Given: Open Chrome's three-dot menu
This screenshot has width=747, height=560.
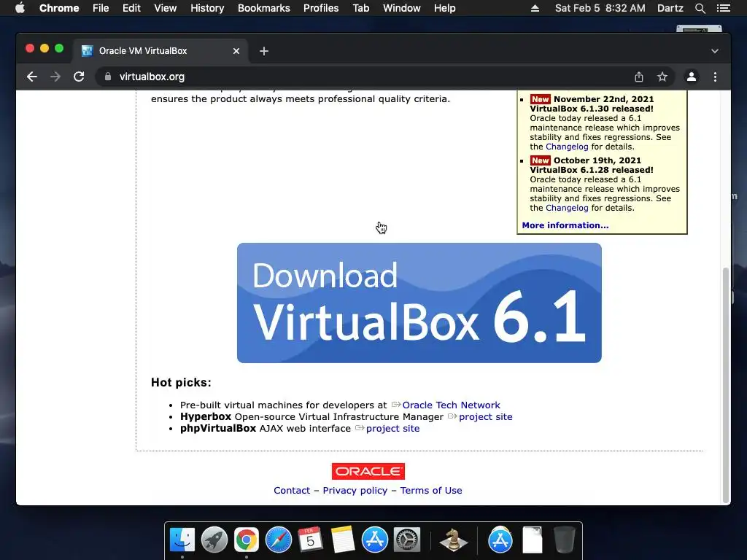Looking at the screenshot, I should [715, 77].
